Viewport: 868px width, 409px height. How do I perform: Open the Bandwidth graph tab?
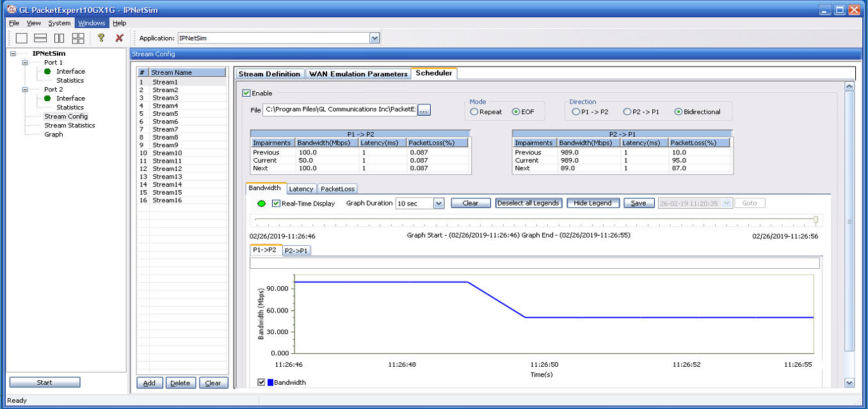pos(265,188)
